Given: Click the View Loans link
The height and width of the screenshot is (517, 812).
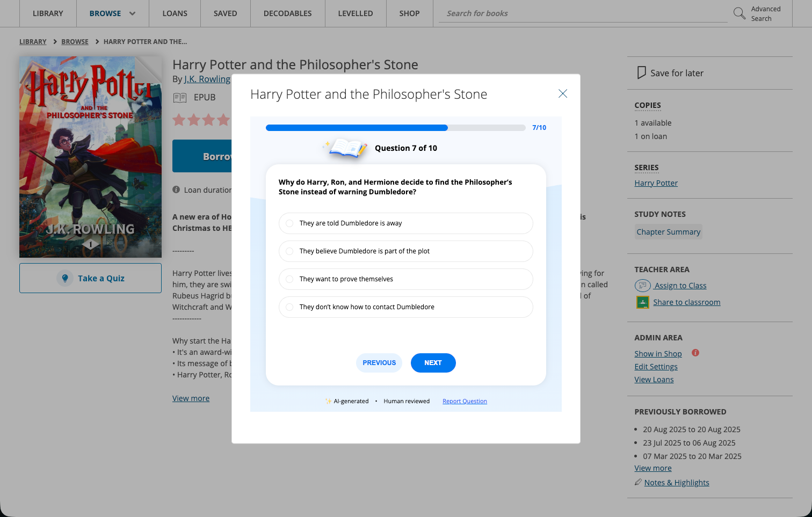Looking at the screenshot, I should pyautogui.click(x=654, y=380).
